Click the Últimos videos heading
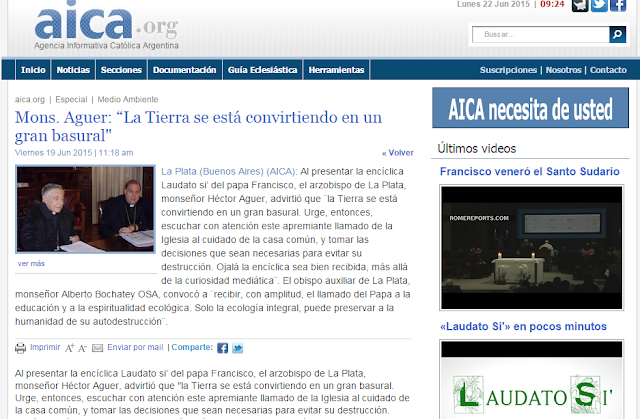 [477, 148]
